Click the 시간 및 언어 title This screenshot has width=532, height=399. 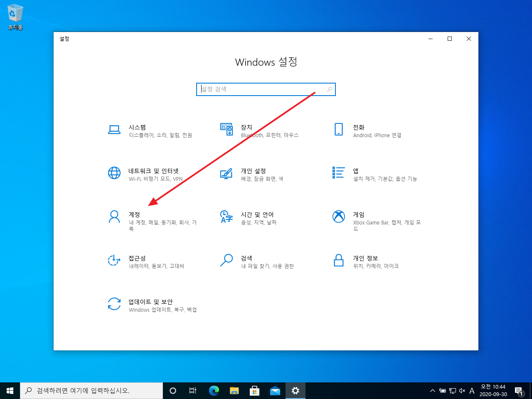(x=257, y=214)
